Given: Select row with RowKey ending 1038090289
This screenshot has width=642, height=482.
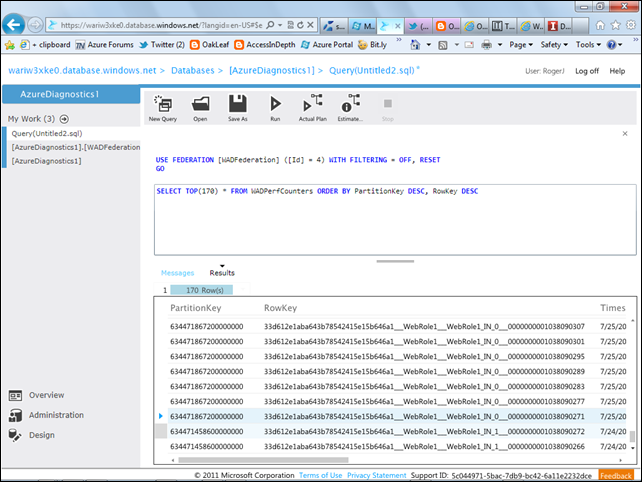Looking at the screenshot, I should point(397,371).
